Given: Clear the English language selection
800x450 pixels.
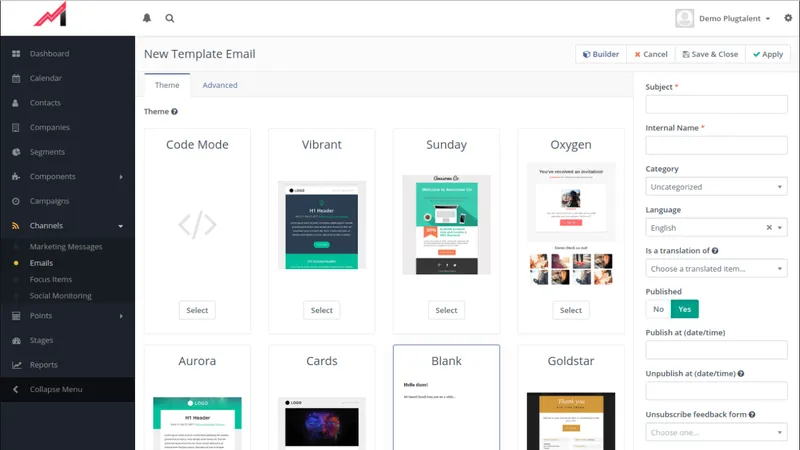Looking at the screenshot, I should point(769,228).
